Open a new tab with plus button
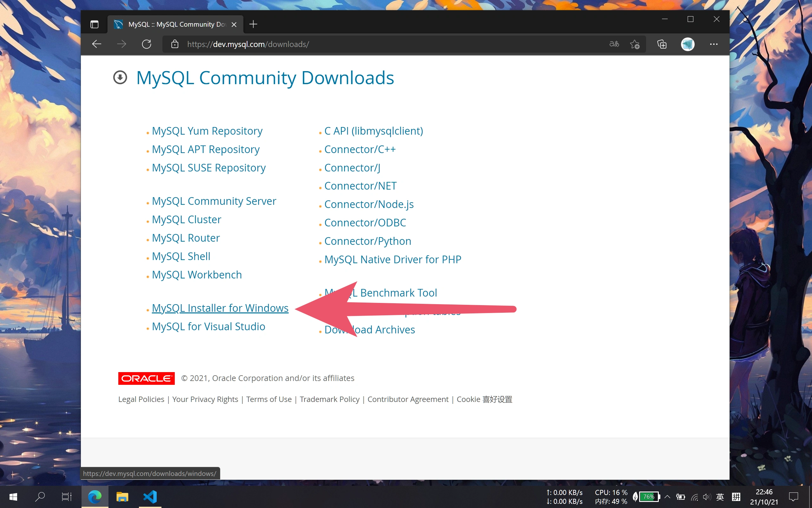The width and height of the screenshot is (812, 508). point(253,24)
